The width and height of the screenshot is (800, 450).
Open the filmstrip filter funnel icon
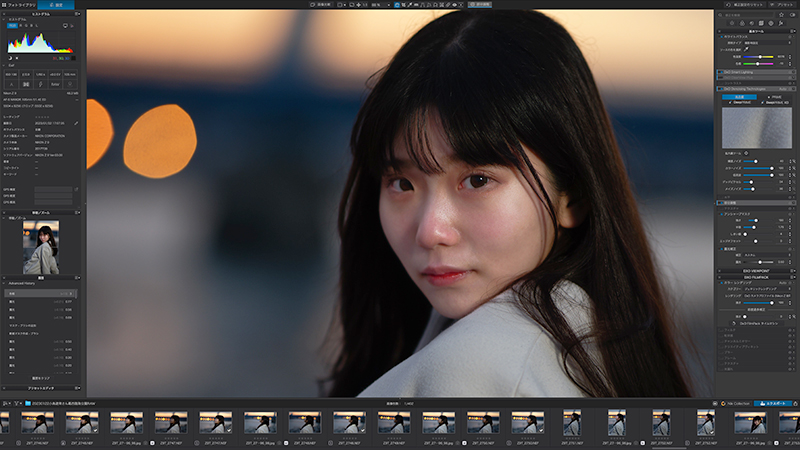click(x=16, y=403)
